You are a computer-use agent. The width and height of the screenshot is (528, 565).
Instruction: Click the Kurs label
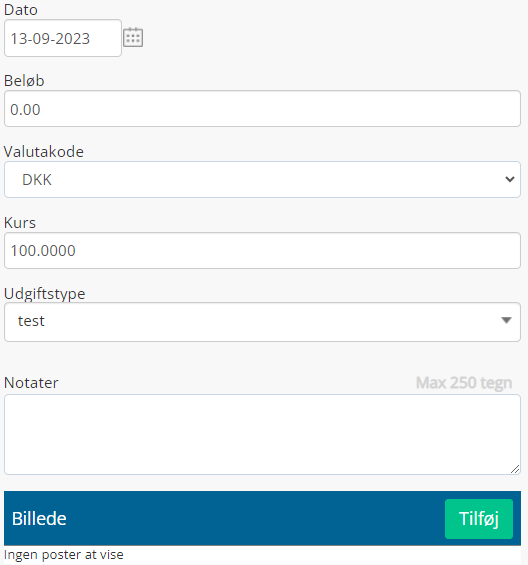click(x=20, y=223)
